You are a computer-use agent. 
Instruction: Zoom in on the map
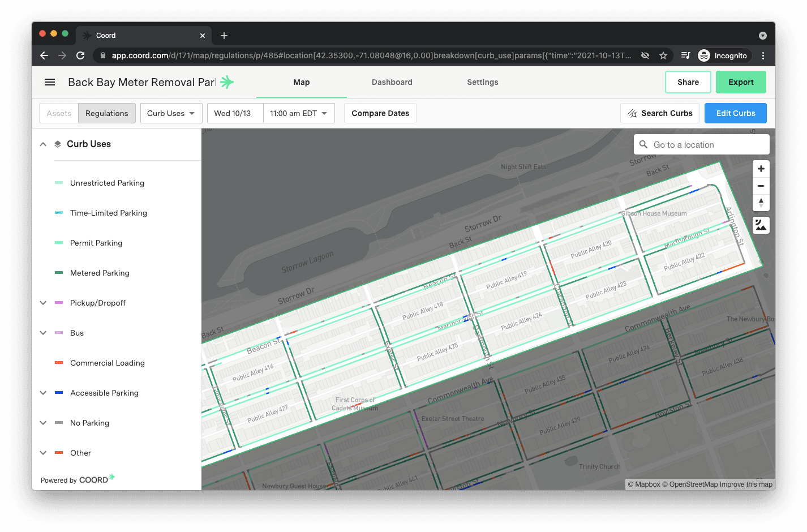761,169
